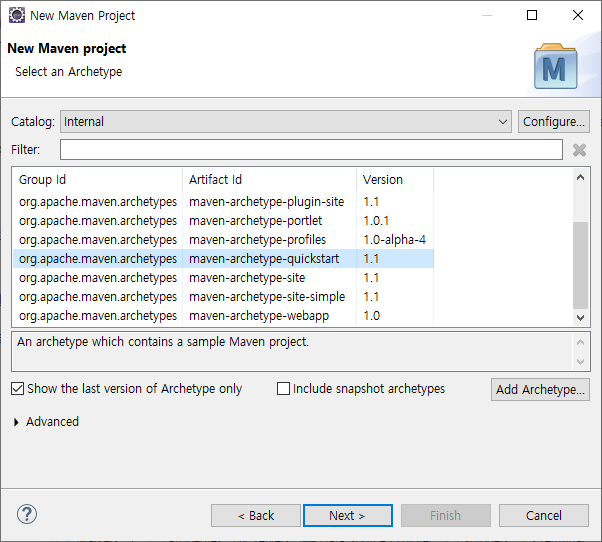Click description box scroll up arrow
The image size is (602, 542).
pyautogui.click(x=580, y=342)
